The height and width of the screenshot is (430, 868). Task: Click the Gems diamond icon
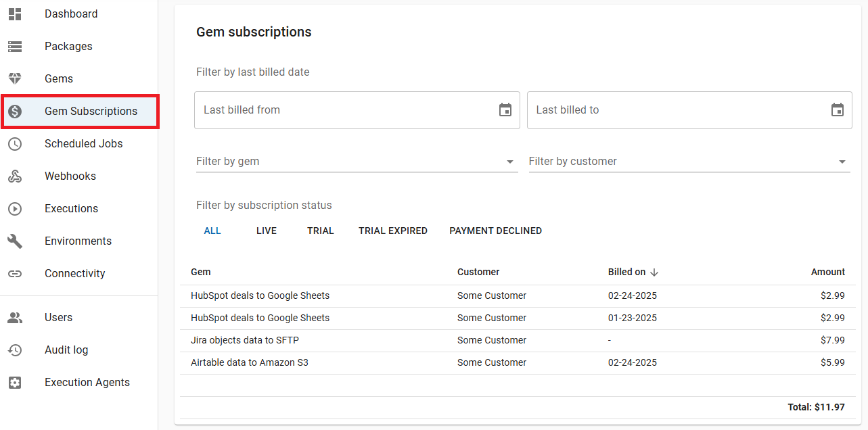point(15,79)
